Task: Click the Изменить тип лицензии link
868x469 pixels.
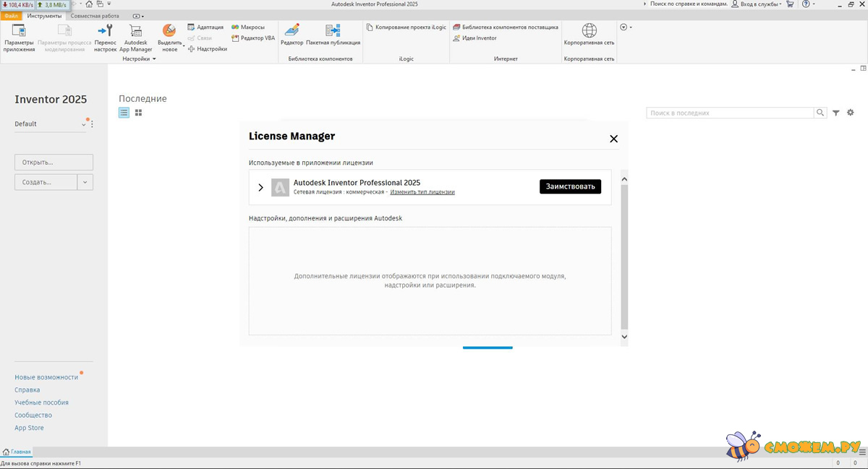Action: 422,192
